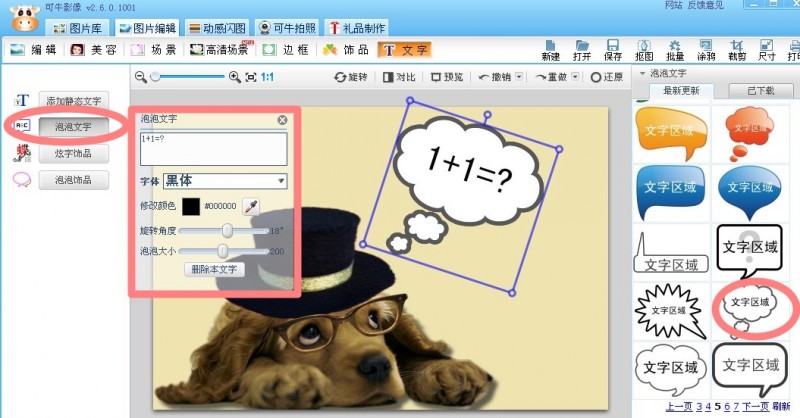Select the 场景 scene category

click(154, 50)
